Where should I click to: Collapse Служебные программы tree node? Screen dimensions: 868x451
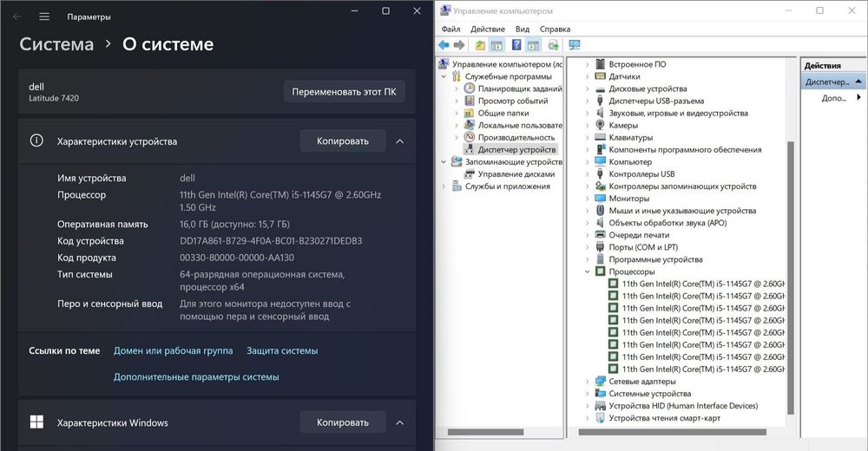[x=444, y=76]
